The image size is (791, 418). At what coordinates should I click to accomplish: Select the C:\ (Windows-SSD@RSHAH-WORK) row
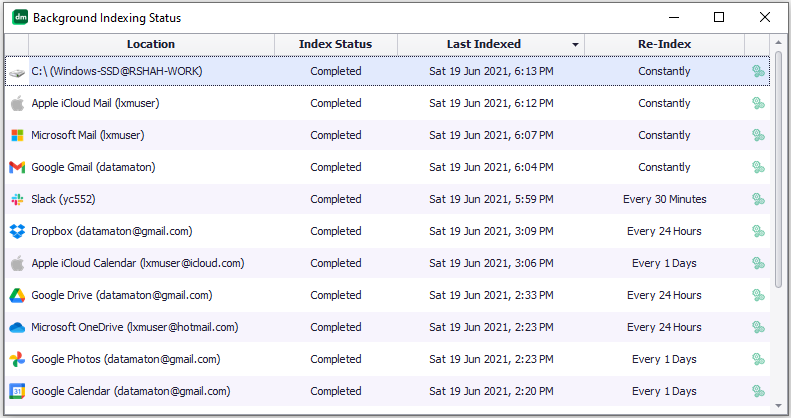(x=387, y=71)
